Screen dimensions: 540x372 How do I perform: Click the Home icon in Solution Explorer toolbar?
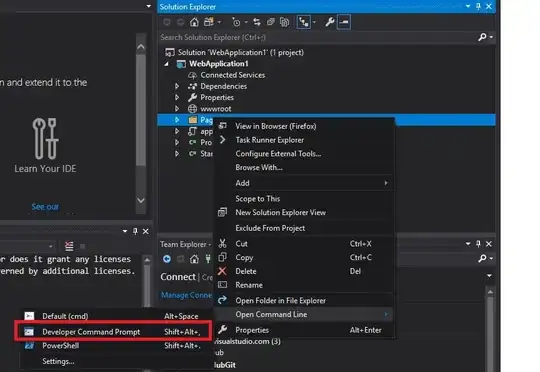[194, 22]
